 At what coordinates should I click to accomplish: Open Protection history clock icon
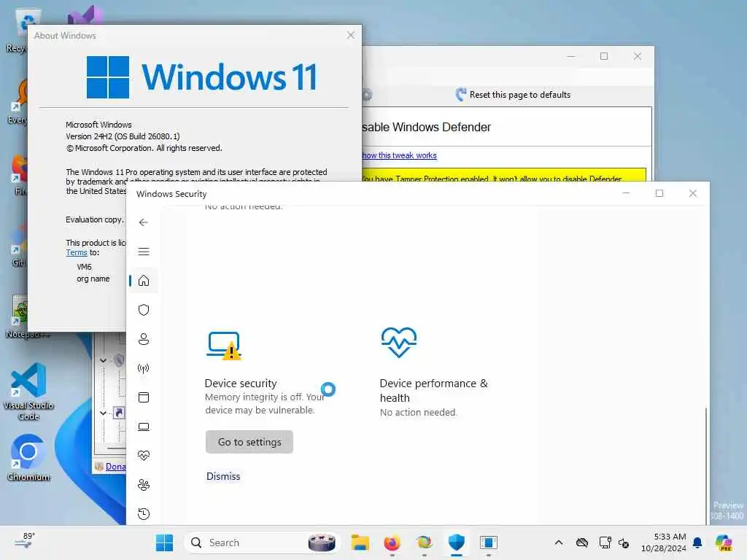144,514
